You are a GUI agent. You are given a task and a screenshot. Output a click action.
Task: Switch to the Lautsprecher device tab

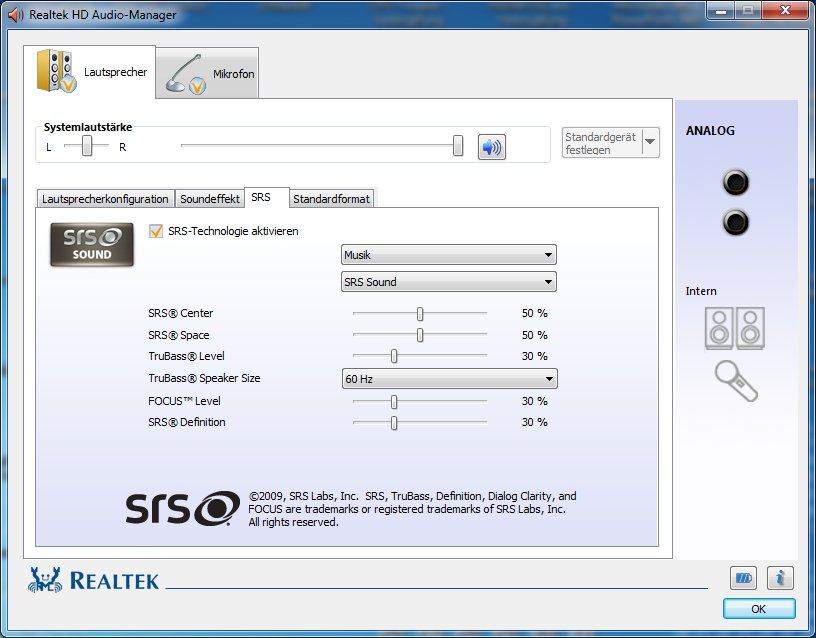click(90, 72)
